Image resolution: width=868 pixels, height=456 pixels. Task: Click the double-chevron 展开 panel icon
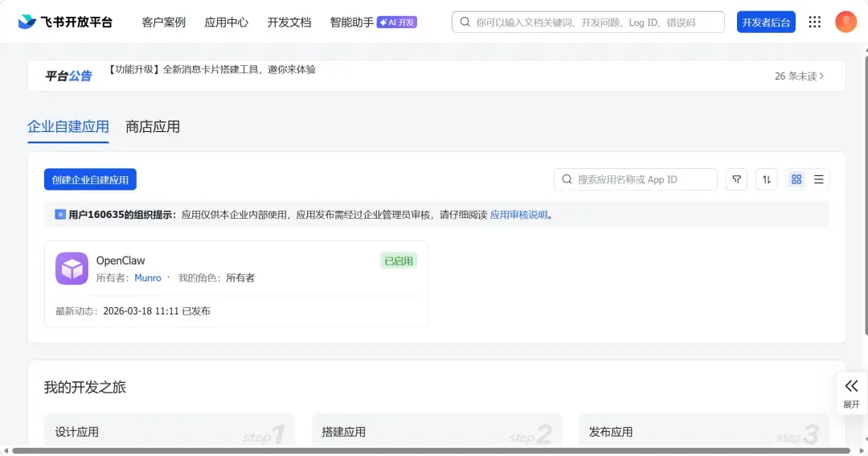(x=851, y=386)
